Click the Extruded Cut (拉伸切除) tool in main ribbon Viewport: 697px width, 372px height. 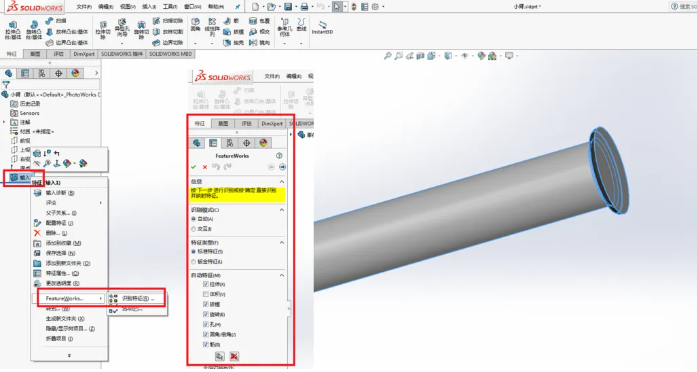(103, 29)
